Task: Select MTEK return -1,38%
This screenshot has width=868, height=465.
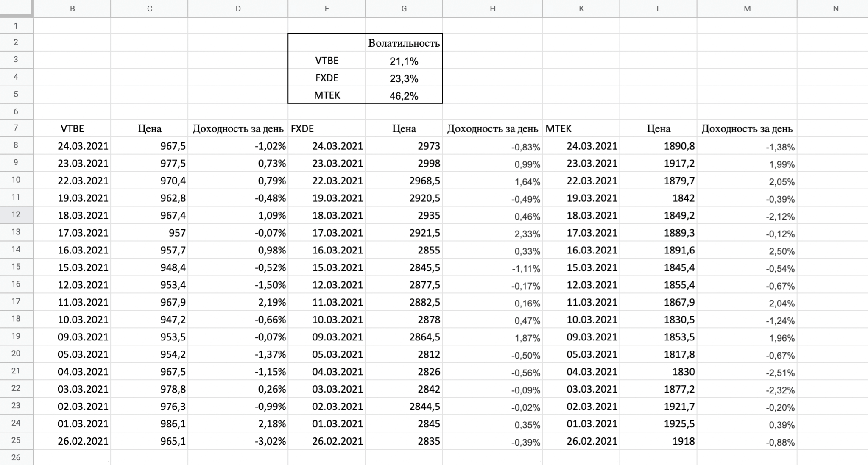Action: pyautogui.click(x=747, y=146)
